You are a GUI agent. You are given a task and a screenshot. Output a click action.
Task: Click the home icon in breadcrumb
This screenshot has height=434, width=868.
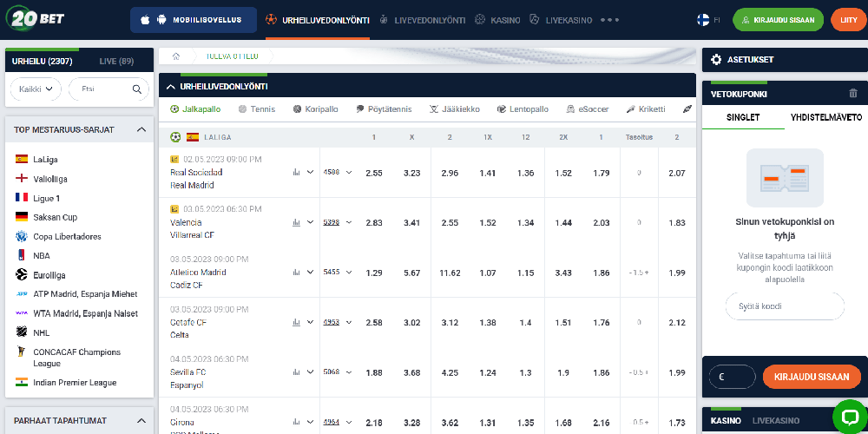176,56
